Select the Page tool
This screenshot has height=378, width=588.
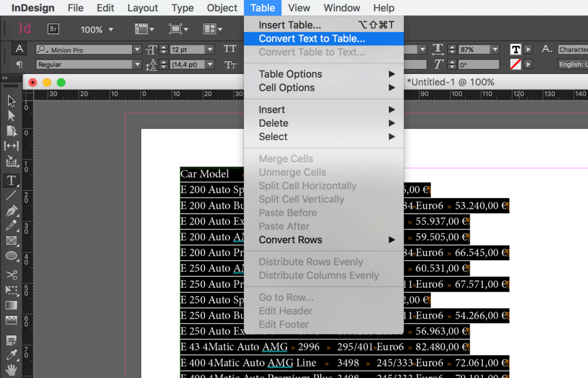11,130
